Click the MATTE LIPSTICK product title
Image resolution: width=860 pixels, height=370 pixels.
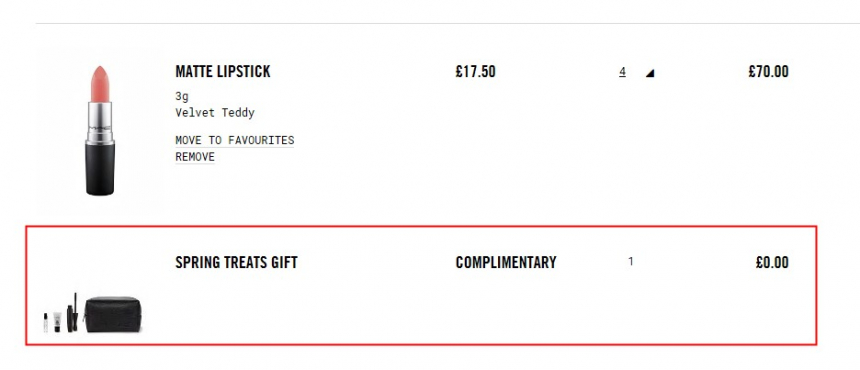click(x=223, y=72)
